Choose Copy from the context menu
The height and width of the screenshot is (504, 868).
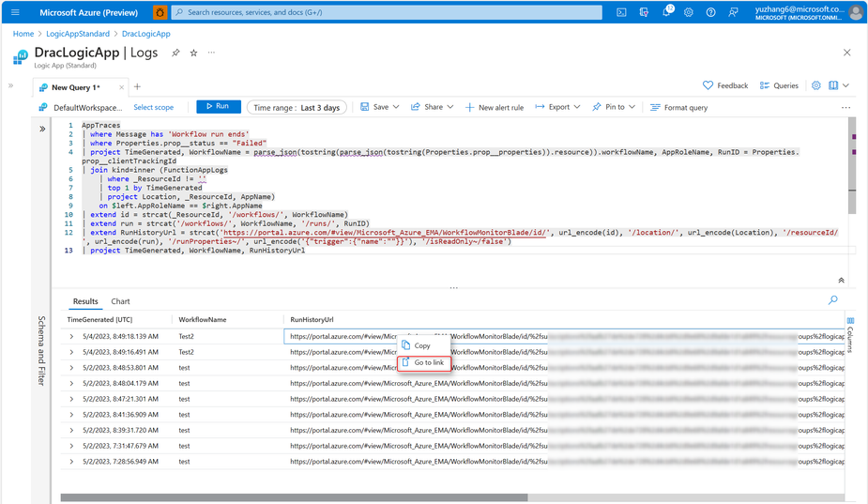[x=423, y=345]
